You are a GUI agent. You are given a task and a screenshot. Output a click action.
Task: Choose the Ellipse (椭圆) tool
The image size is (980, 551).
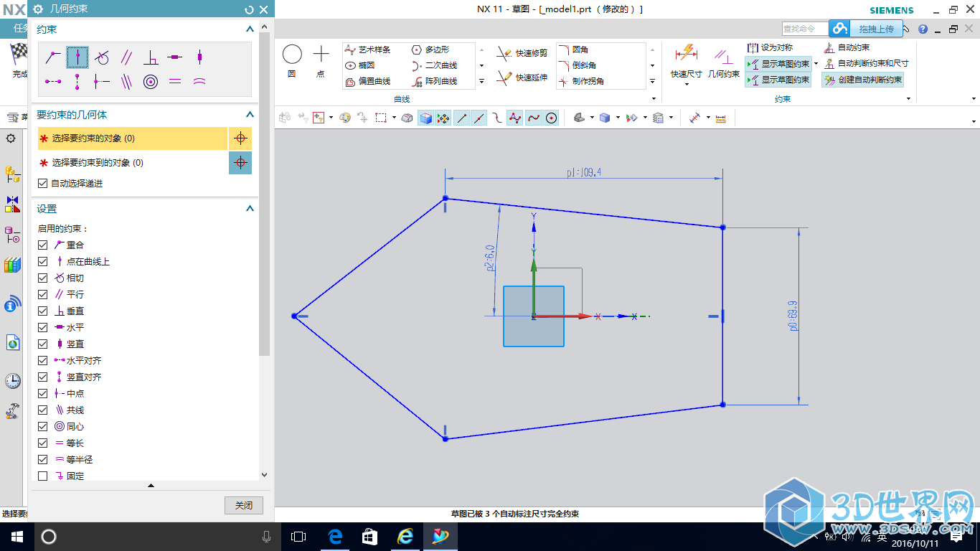360,65
